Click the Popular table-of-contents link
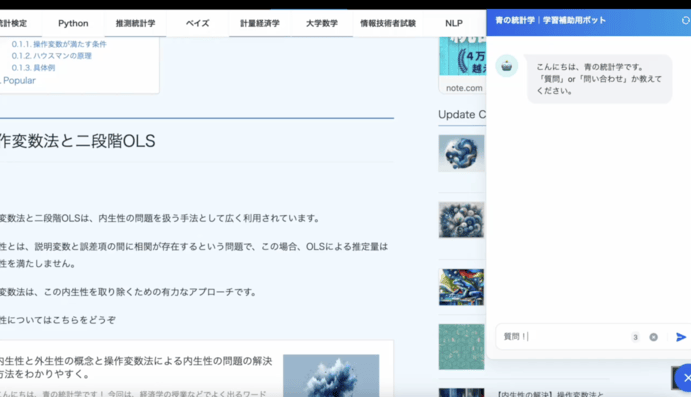 19,81
